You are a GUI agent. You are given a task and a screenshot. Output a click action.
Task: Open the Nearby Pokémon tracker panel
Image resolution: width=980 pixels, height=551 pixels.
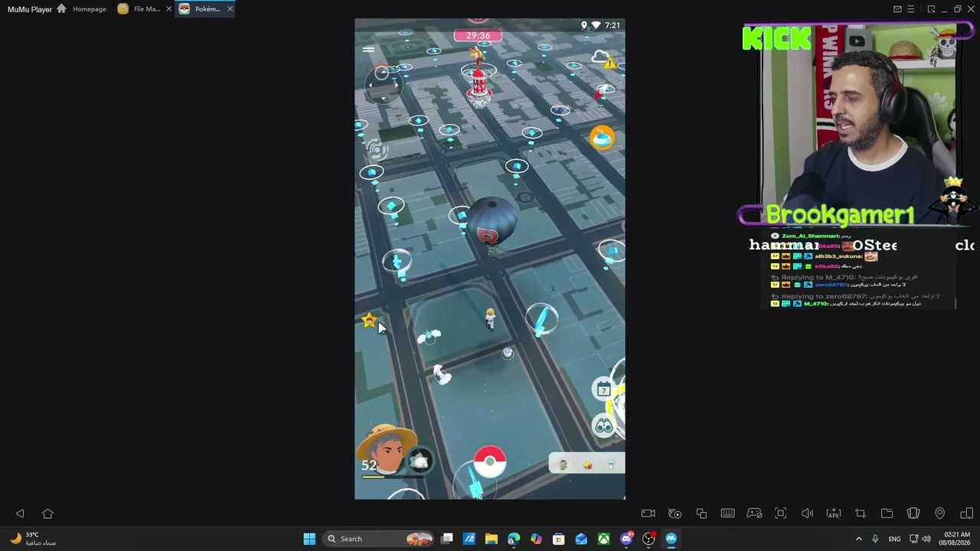pyautogui.click(x=586, y=464)
